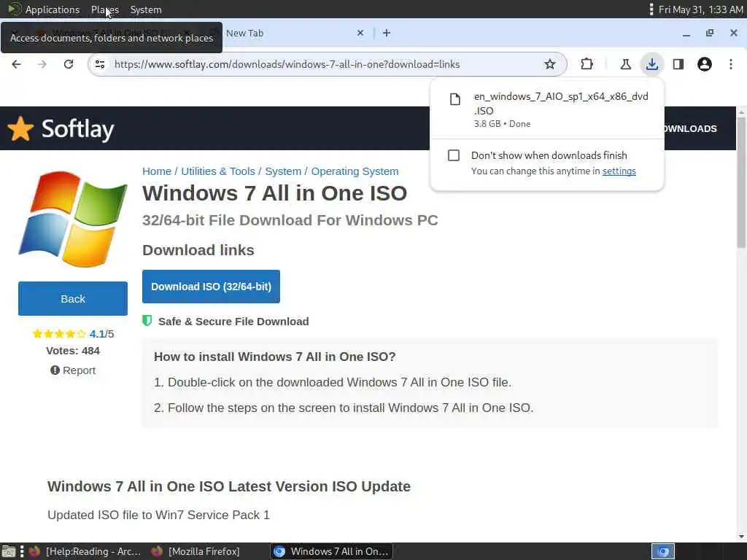
Task: Click the Softlay site name
Action: click(x=77, y=129)
